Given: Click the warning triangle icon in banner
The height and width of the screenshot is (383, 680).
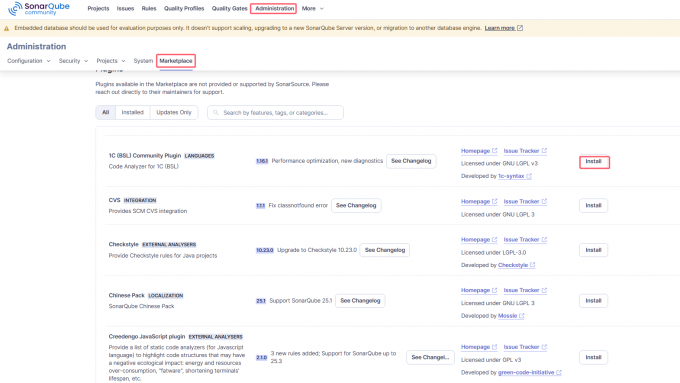Looking at the screenshot, I should pyautogui.click(x=7, y=28).
